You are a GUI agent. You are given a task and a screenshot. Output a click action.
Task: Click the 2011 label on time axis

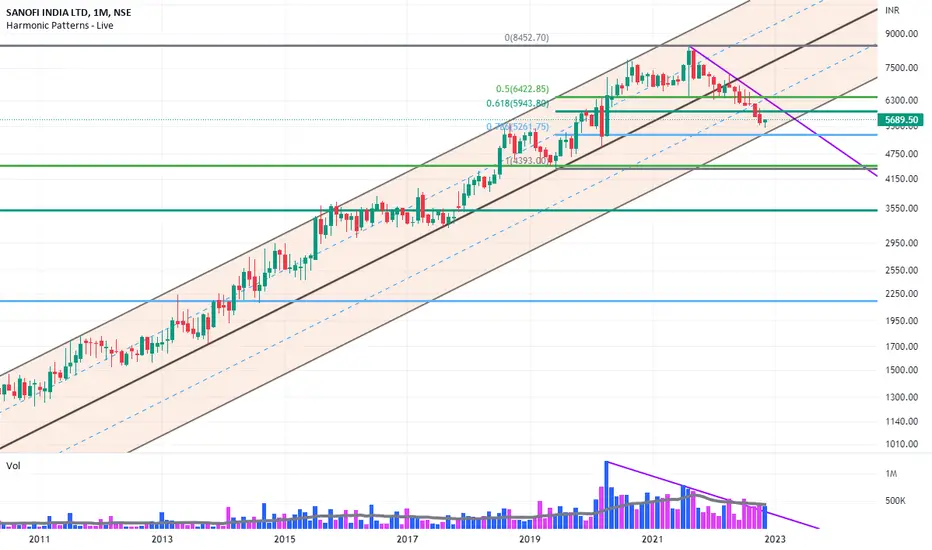(x=39, y=539)
